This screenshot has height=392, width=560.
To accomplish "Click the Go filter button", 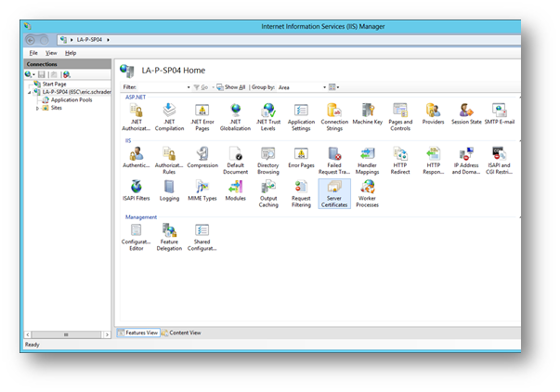I will 202,87.
